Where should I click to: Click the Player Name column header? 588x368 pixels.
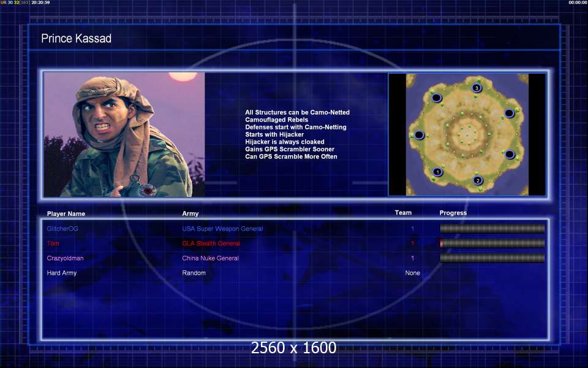click(x=66, y=213)
